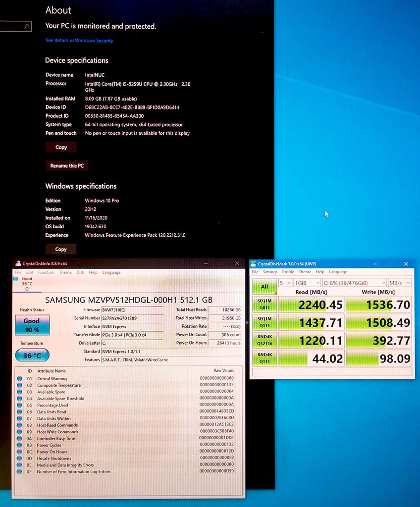This screenshot has width=420, height=507.
Task: Select the C: disk status orb below menu bar
Action: pyautogui.click(x=16, y=280)
